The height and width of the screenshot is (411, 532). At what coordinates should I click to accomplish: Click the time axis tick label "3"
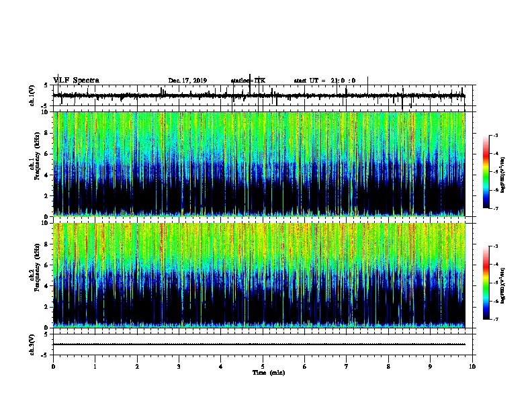point(179,367)
